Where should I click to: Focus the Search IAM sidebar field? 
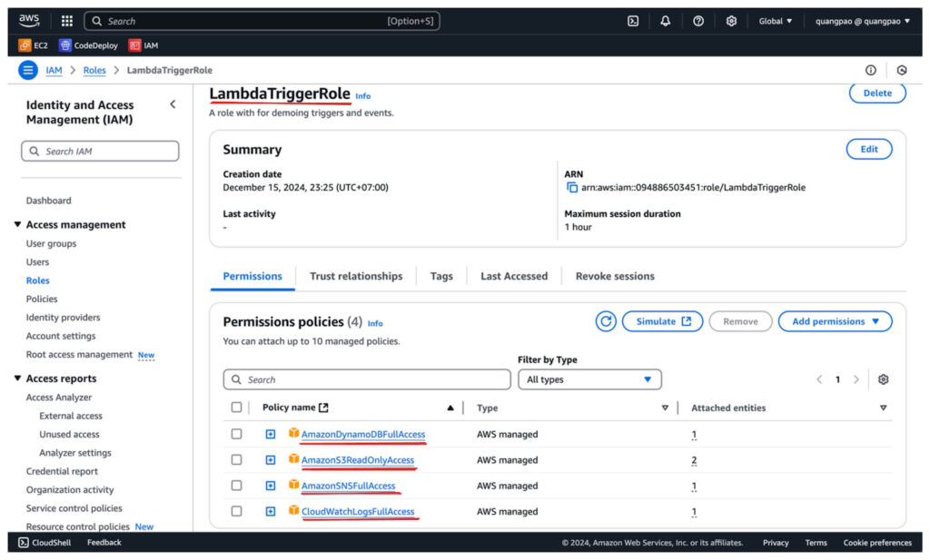pyautogui.click(x=100, y=151)
